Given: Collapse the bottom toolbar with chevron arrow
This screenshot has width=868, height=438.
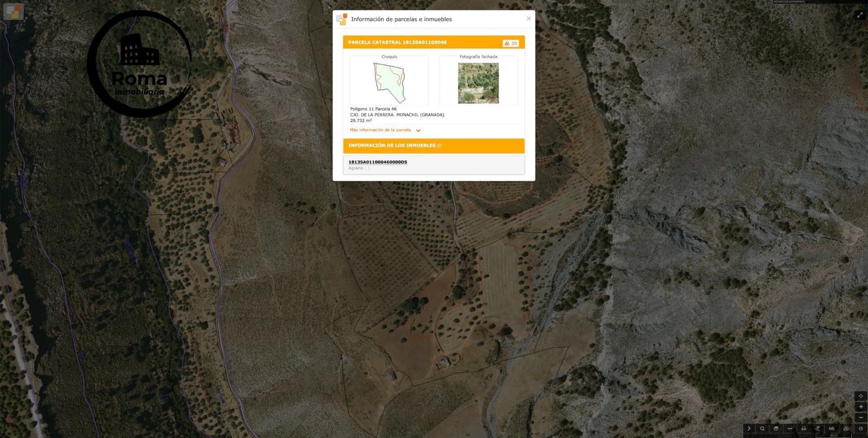Looking at the screenshot, I should coord(749,429).
